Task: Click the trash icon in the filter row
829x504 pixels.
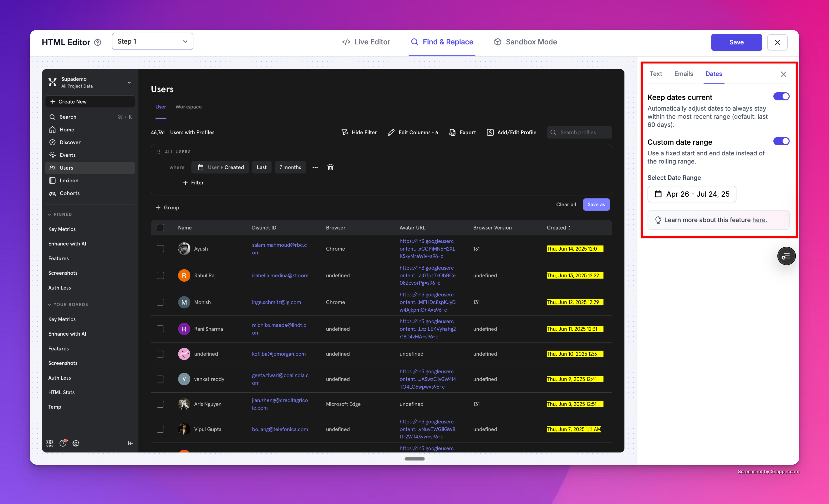Action: 330,167
